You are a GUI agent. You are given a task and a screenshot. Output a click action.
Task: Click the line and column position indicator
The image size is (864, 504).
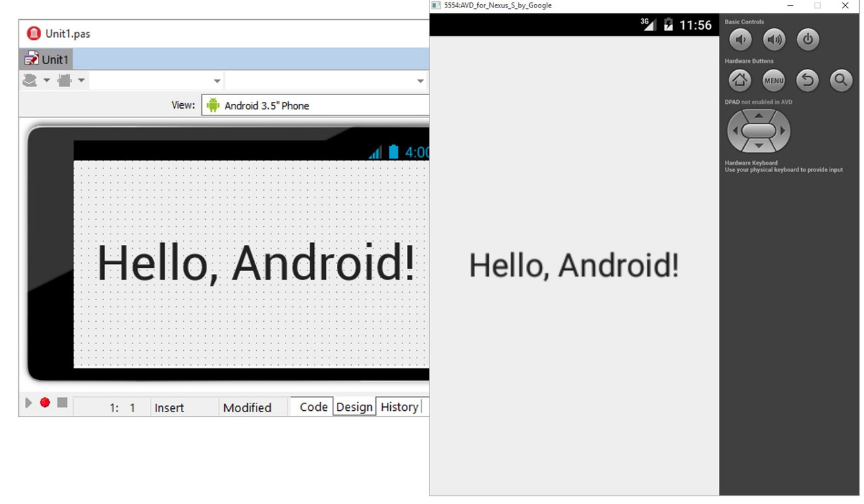click(122, 408)
